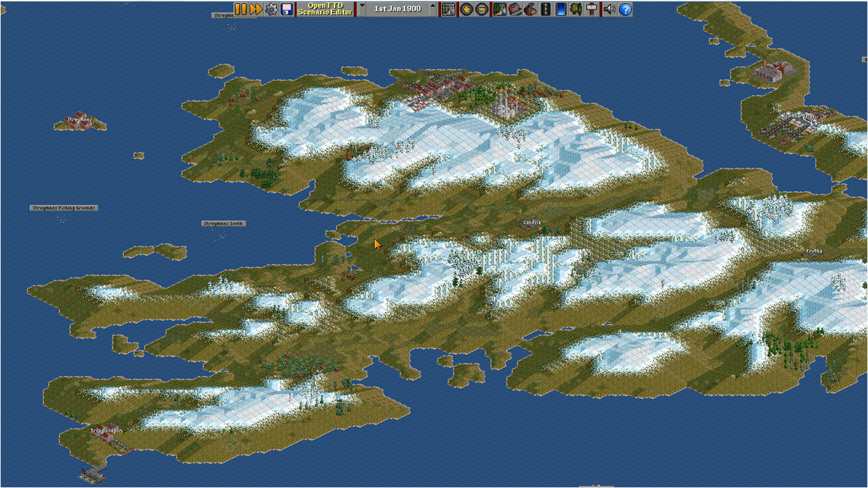Open sound and music options
The image size is (868, 488).
point(610,9)
